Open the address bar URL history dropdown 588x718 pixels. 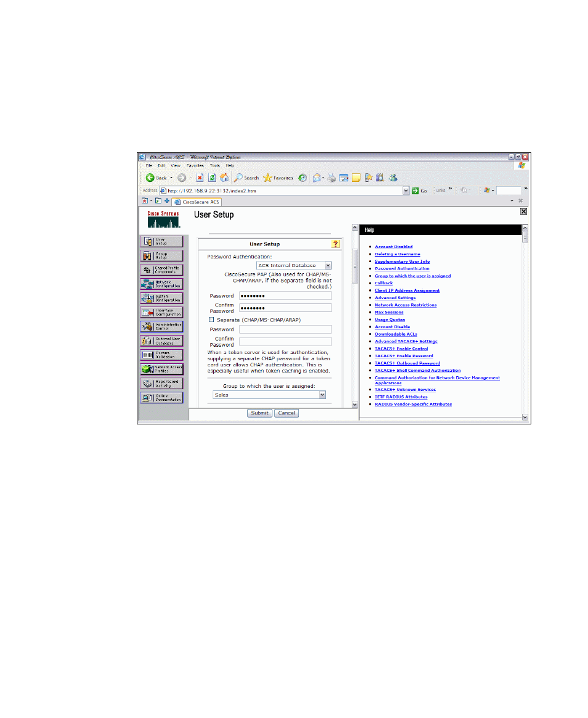click(406, 191)
